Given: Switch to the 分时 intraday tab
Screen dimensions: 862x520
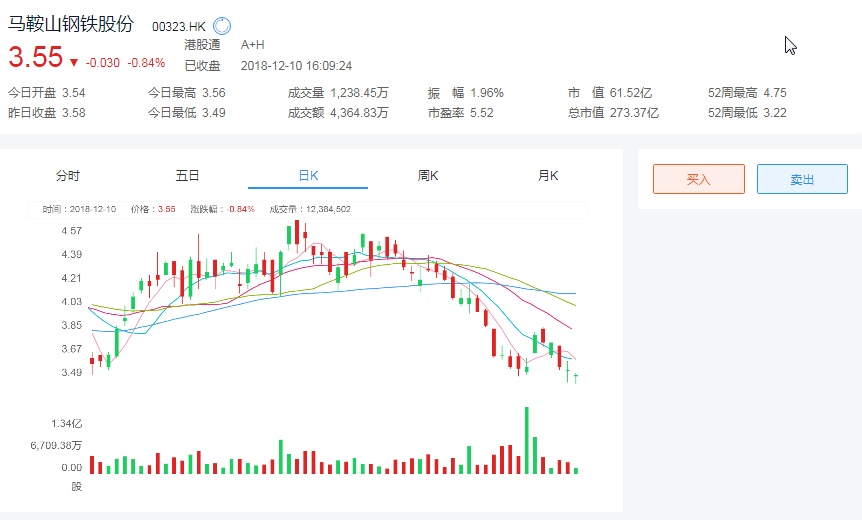Looking at the screenshot, I should coord(68,176).
